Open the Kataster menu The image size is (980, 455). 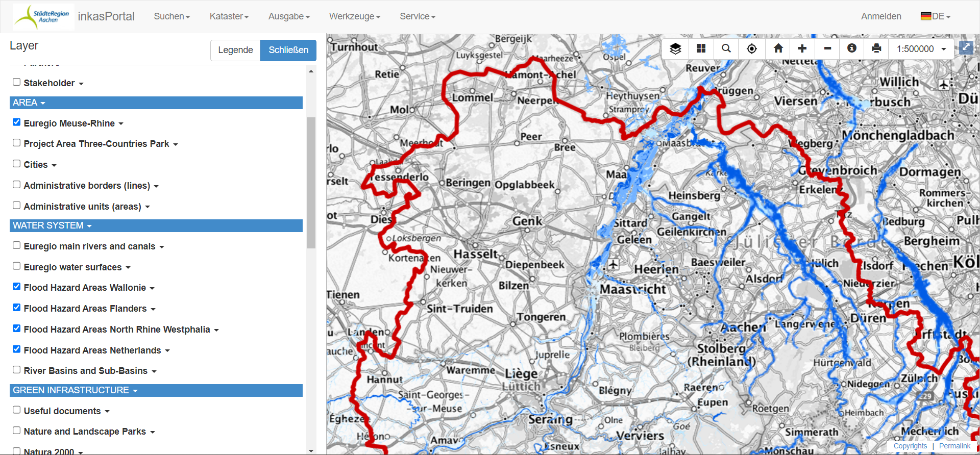[x=229, y=16]
